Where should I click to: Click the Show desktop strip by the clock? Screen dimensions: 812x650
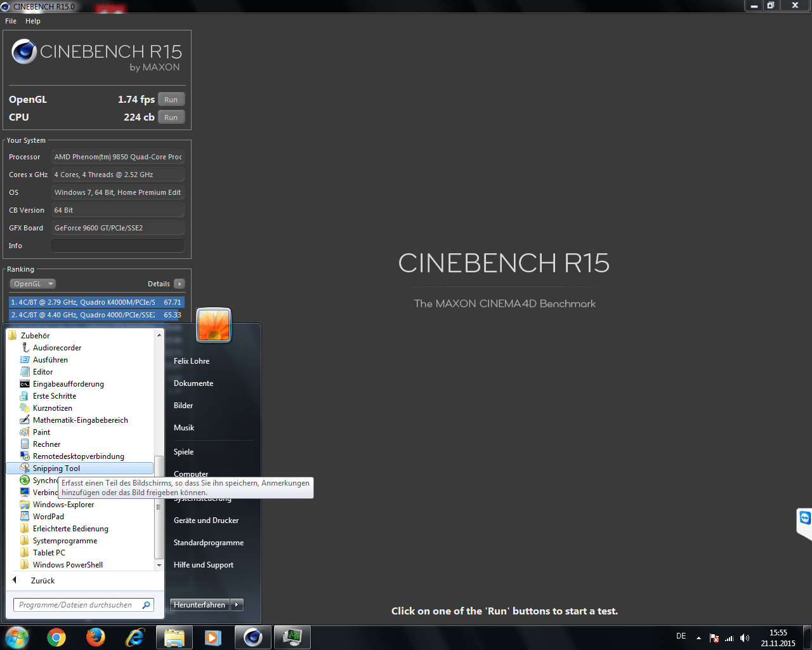click(808, 638)
